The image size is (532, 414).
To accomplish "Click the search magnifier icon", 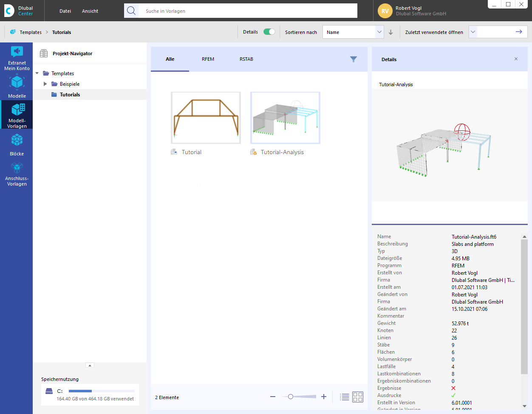I will click(131, 11).
